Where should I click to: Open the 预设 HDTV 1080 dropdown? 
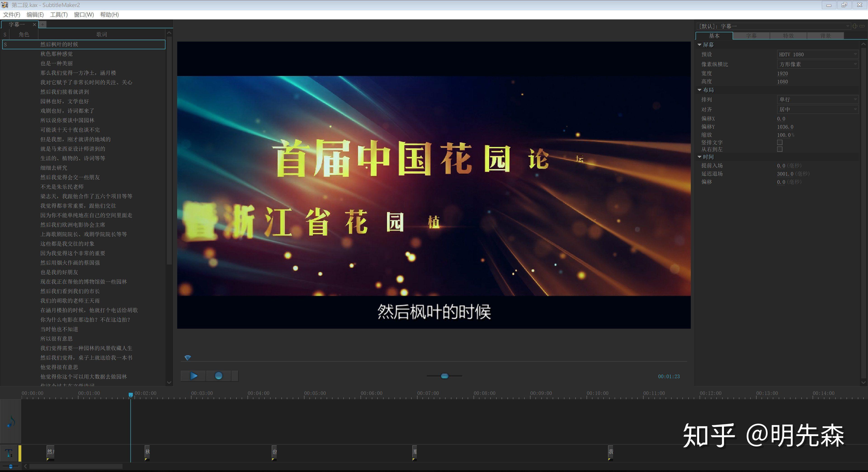818,54
